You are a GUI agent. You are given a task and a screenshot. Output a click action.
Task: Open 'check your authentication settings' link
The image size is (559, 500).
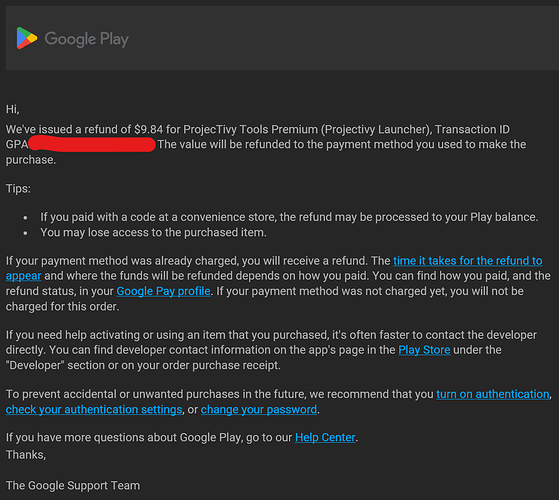click(94, 409)
